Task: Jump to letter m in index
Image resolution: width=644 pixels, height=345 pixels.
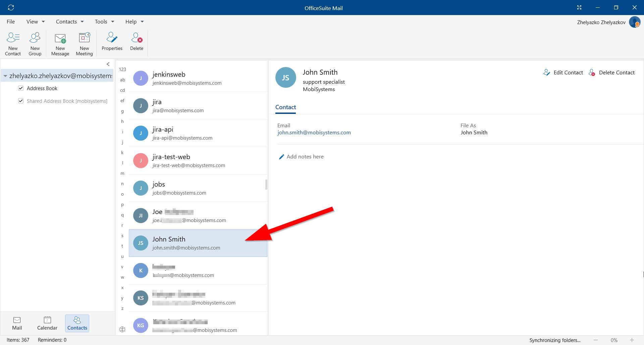Action: click(x=122, y=173)
